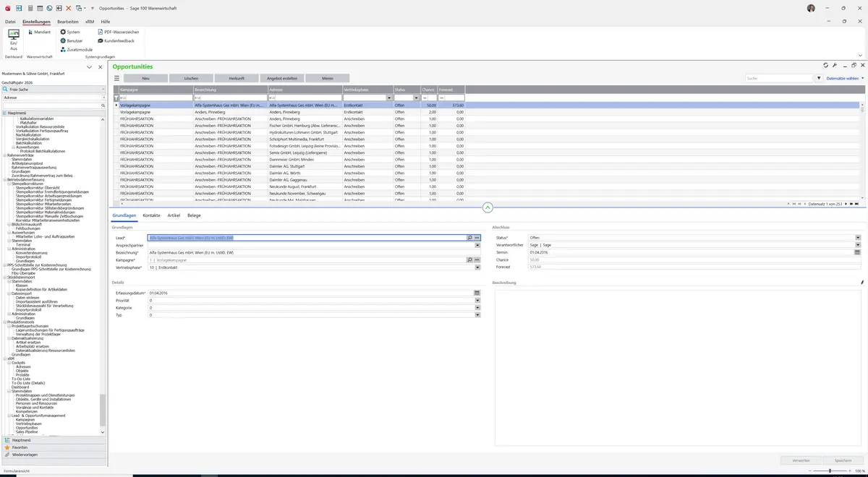Click the filter funnel next to the Suche field
The width and height of the screenshot is (868, 477).
coord(819,78)
